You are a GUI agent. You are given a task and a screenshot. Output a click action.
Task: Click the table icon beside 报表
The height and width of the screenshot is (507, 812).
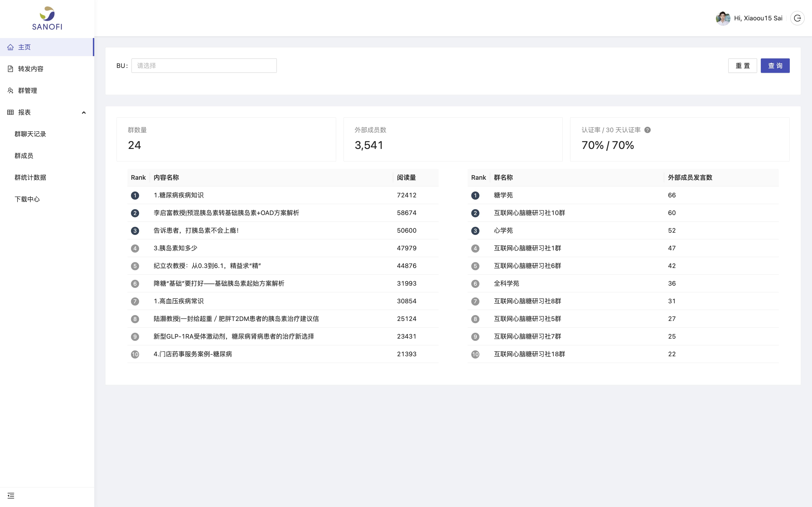11,112
